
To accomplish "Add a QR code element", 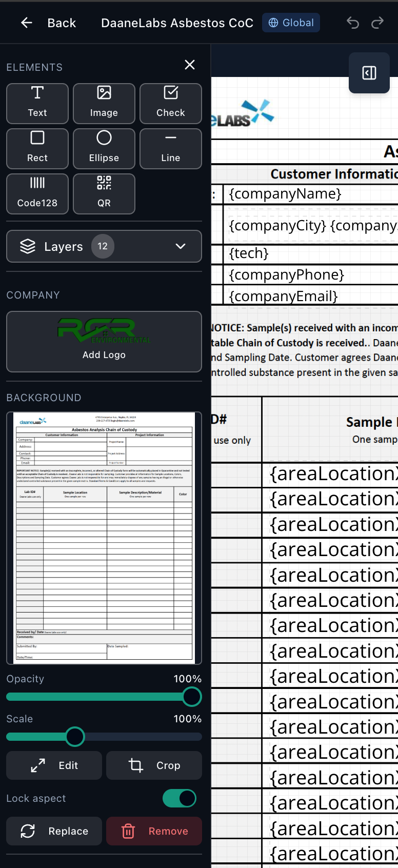I will 104,194.
